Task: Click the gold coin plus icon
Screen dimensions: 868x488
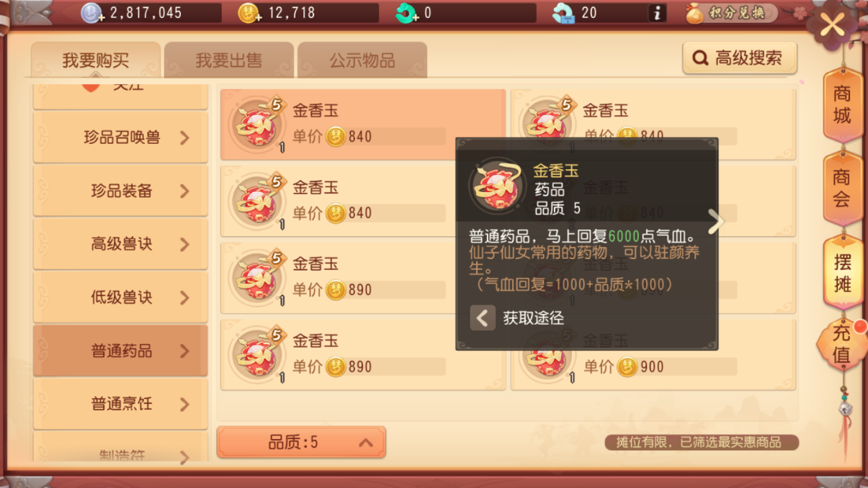Action: [249, 13]
